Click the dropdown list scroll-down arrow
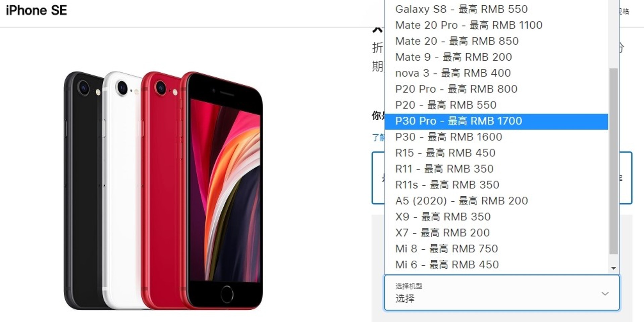This screenshot has height=322, width=644. point(613,268)
